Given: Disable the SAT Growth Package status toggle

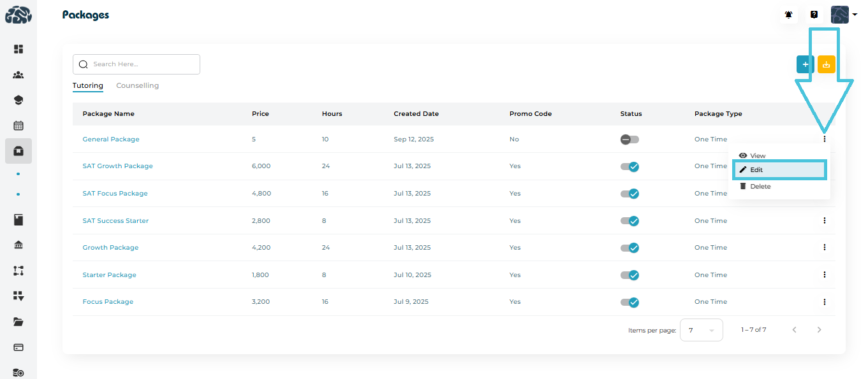Looking at the screenshot, I should click(x=629, y=166).
